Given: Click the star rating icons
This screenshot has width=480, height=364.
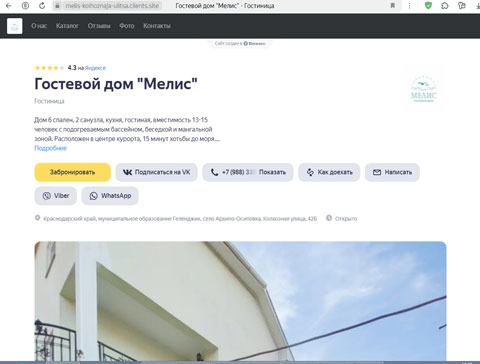Looking at the screenshot, I should pyautogui.click(x=49, y=68).
